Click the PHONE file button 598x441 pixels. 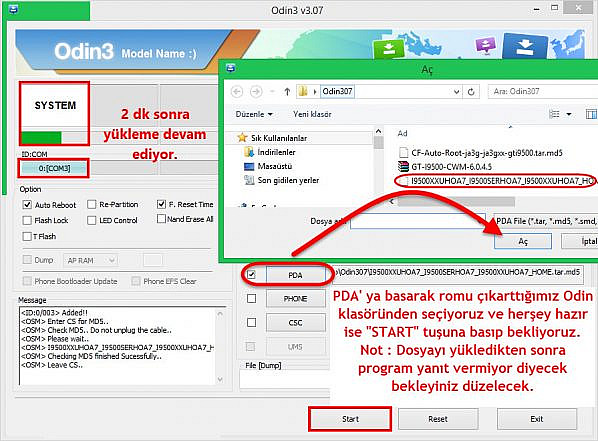(295, 299)
